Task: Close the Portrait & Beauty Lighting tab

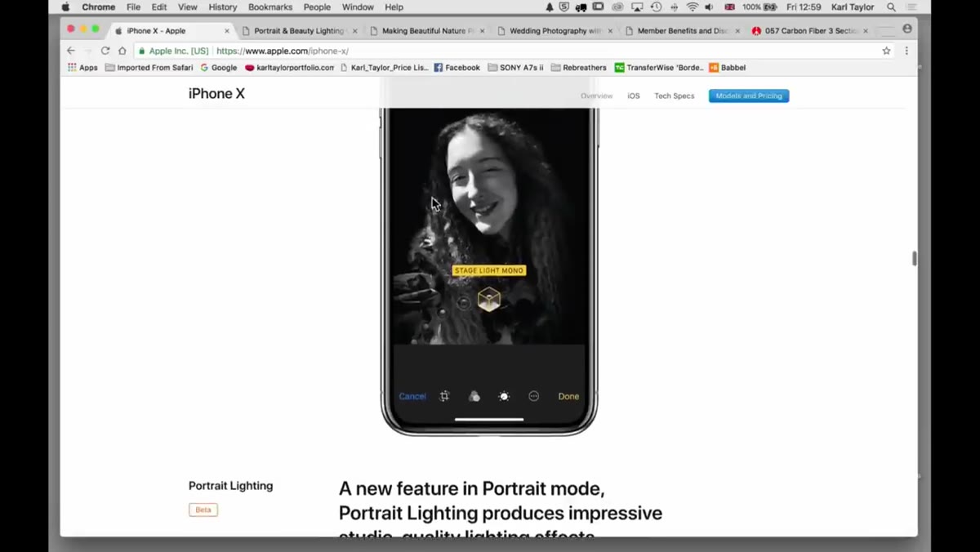Action: coord(354,31)
